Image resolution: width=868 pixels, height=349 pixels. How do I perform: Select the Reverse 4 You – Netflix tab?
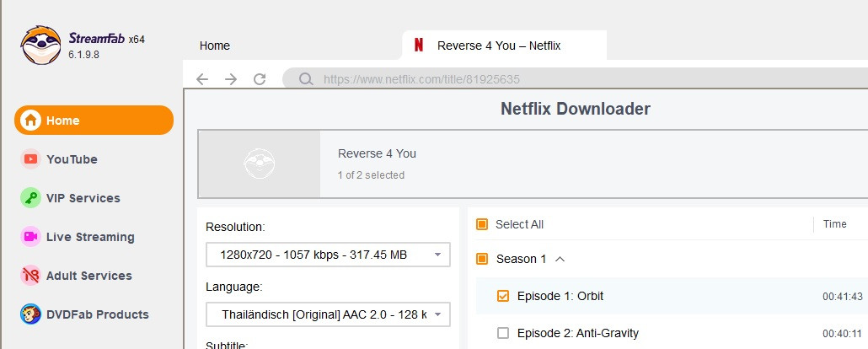pos(499,46)
